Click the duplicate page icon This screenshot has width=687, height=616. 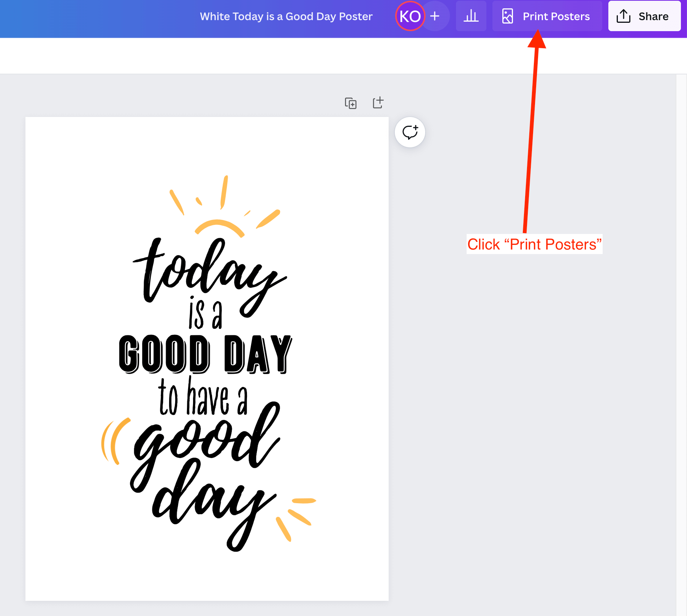click(x=350, y=103)
